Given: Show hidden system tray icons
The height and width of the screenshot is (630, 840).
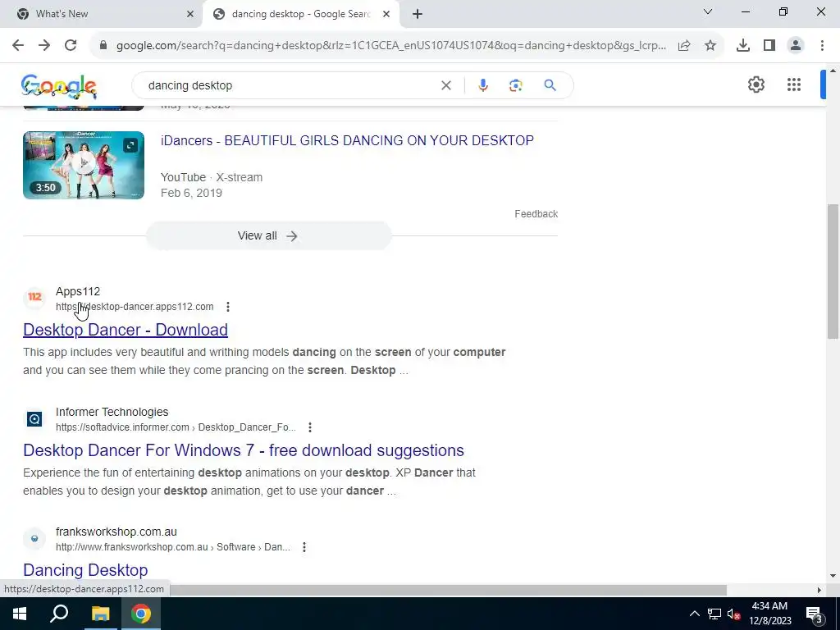Looking at the screenshot, I should click(x=694, y=614).
